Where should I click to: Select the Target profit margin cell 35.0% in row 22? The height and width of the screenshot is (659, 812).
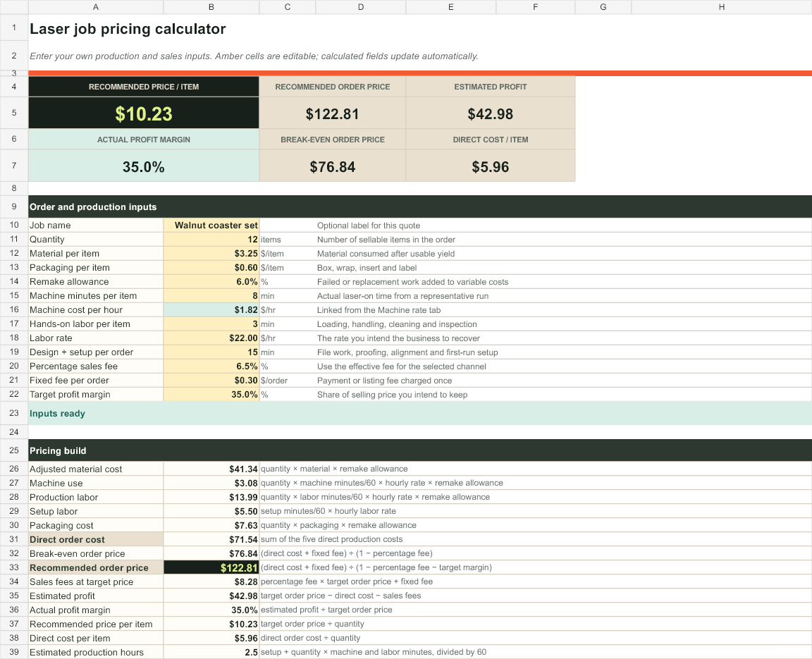[211, 394]
